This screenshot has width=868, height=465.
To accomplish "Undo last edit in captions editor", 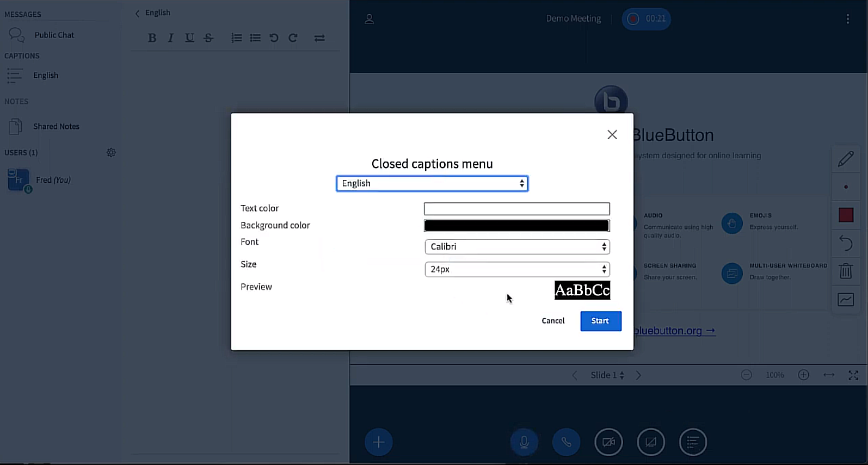I will [274, 38].
